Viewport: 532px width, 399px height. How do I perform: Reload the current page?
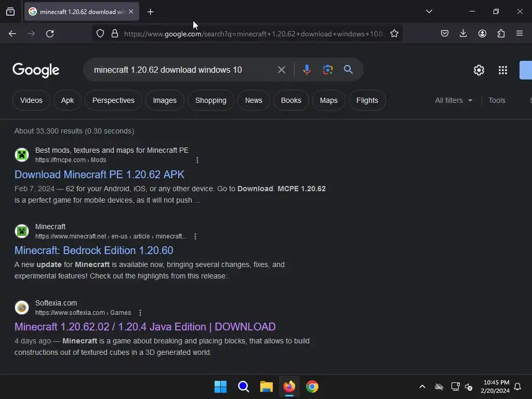click(x=50, y=34)
